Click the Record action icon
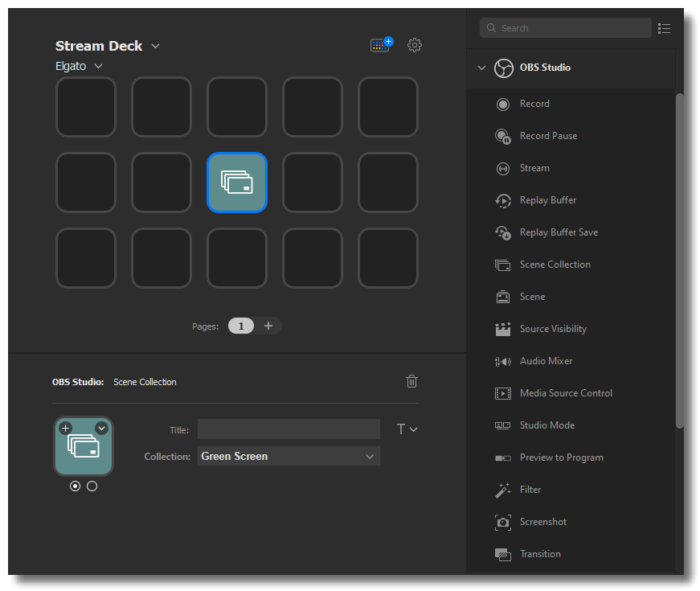 pyautogui.click(x=502, y=104)
